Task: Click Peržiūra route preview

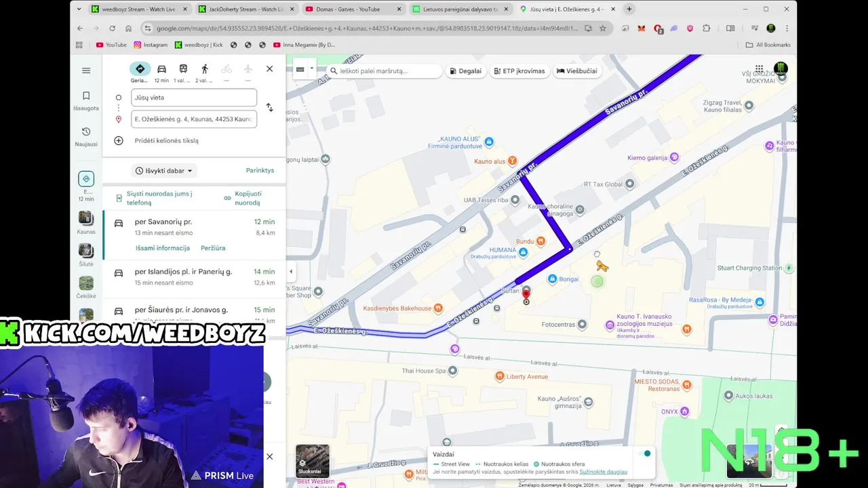Action: (213, 248)
